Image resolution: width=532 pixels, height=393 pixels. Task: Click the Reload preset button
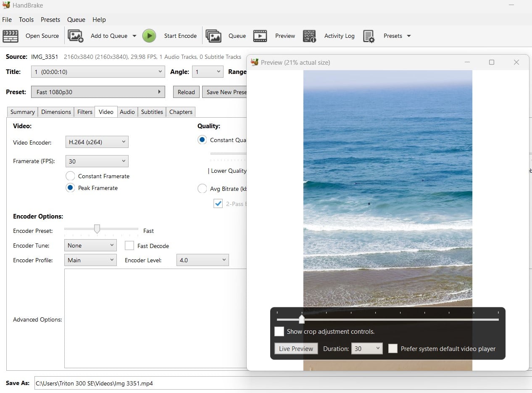(186, 92)
